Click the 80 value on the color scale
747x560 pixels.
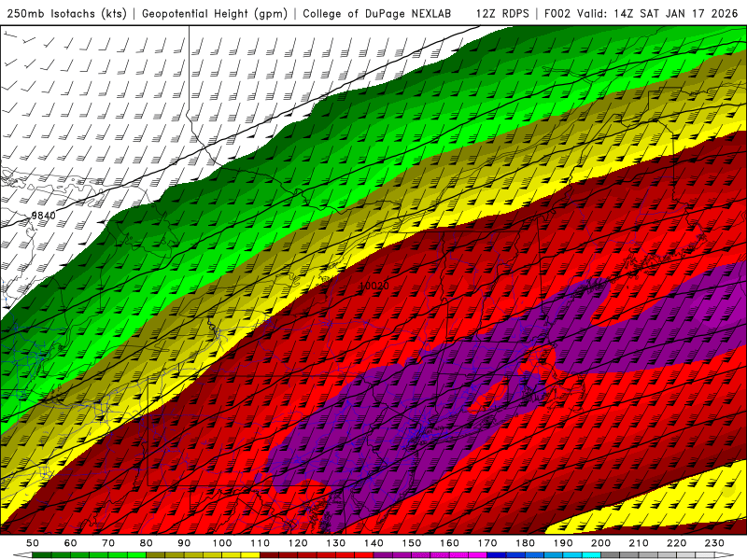tap(147, 543)
